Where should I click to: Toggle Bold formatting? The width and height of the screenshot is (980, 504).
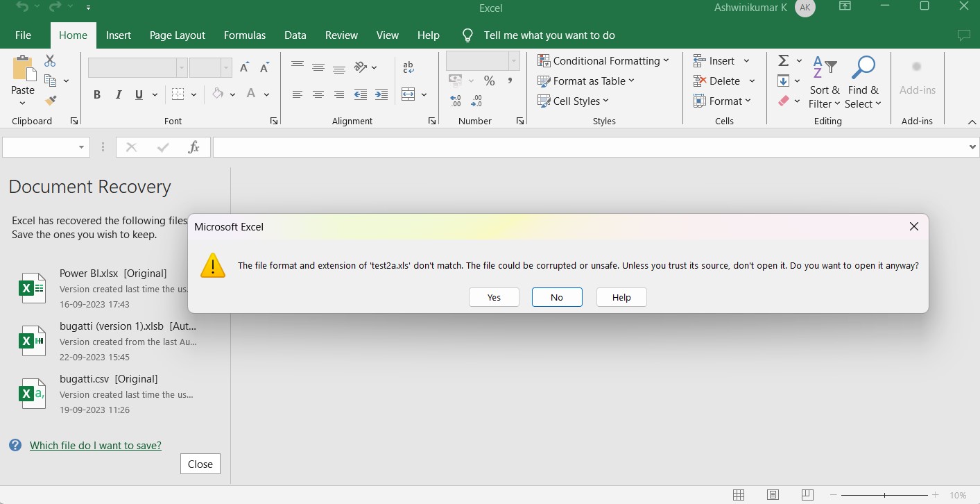coord(97,94)
